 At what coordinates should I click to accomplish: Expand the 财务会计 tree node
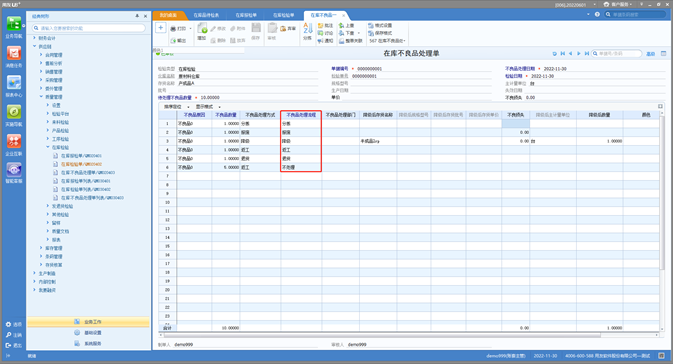35,38
